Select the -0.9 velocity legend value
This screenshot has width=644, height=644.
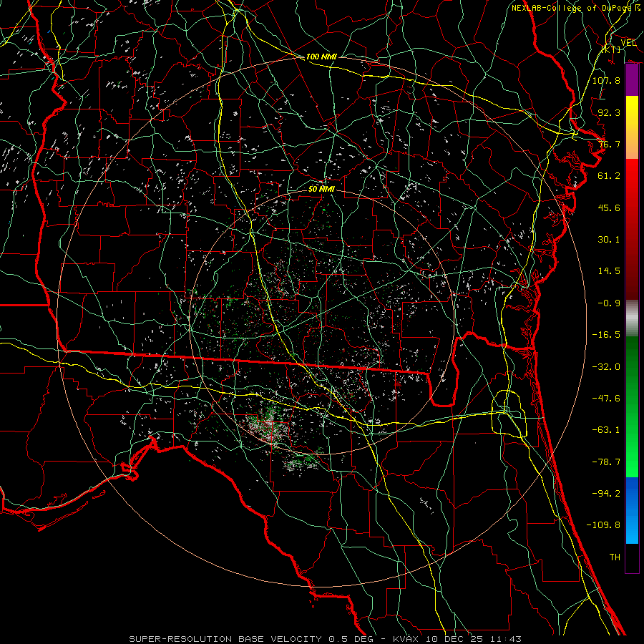click(x=609, y=303)
